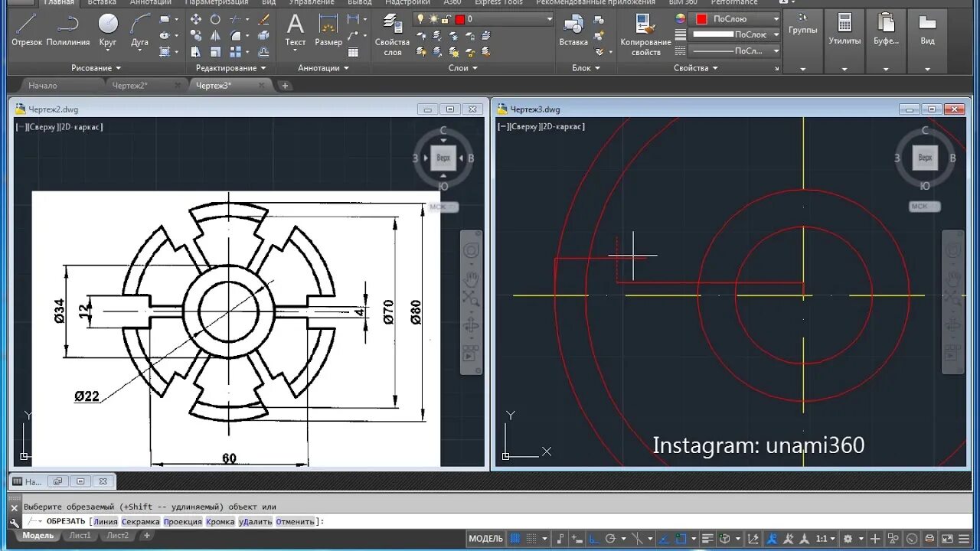Image resolution: width=980 pixels, height=551 pixels.
Task: Click the Scale tool icon
Action: [215, 52]
